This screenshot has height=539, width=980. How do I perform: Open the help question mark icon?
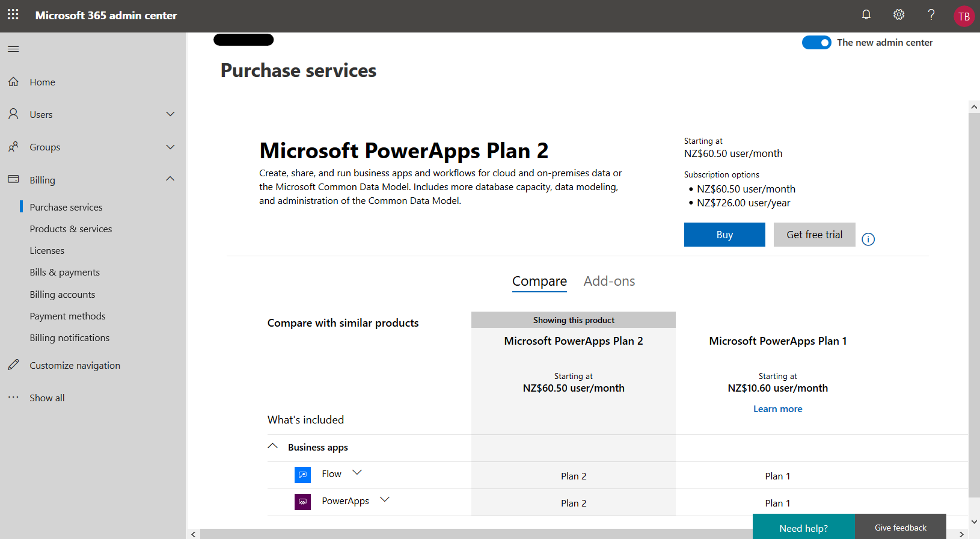pyautogui.click(x=931, y=14)
